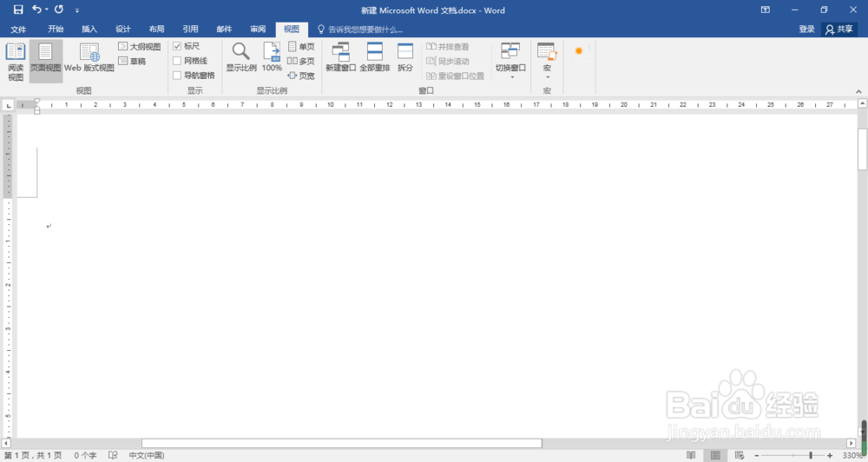This screenshot has width=868, height=462.
Task: Click horizontal scrollbar left arrow
Action: pyautogui.click(x=6, y=443)
